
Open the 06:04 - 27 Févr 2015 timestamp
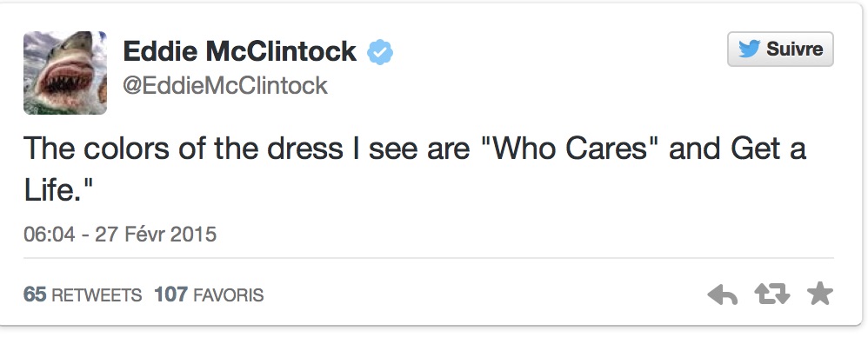coord(119,234)
